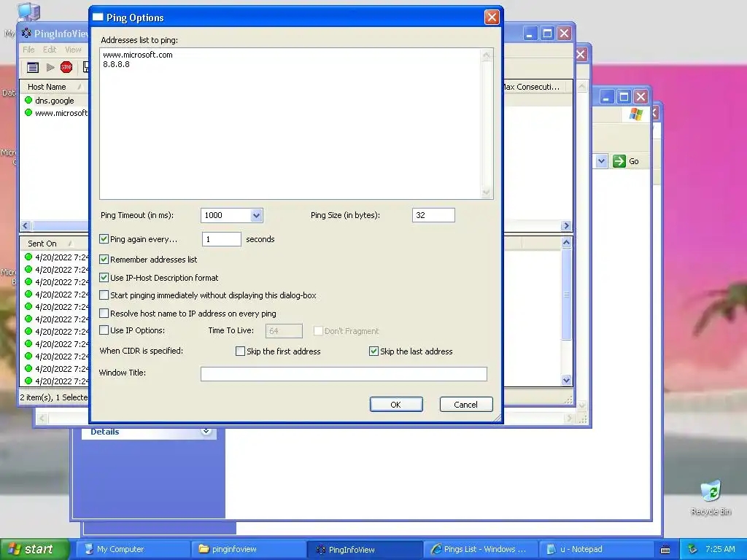747x560 pixels.
Task: Enable 'Start pinging immediately without displaying this dialog-box'
Action: [x=104, y=295]
